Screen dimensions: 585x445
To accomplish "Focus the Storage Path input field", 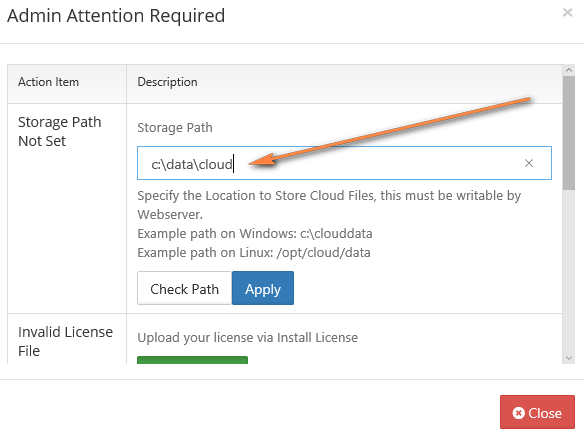I will coord(344,163).
